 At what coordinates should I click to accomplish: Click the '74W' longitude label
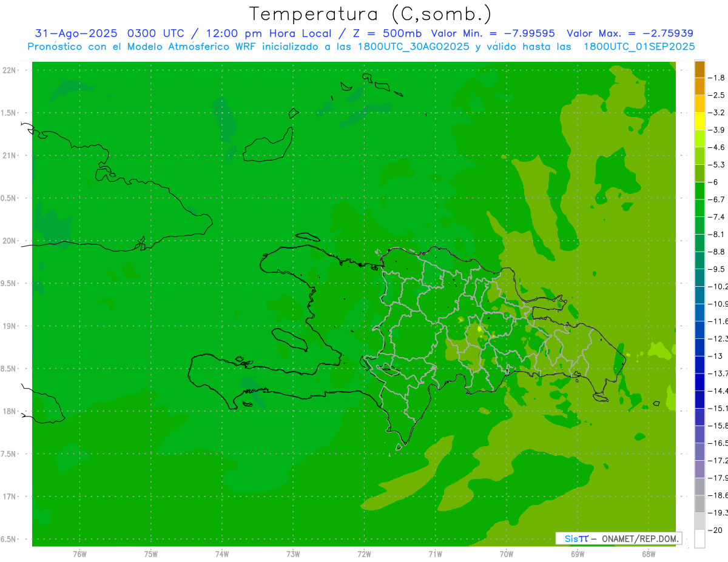point(222,554)
